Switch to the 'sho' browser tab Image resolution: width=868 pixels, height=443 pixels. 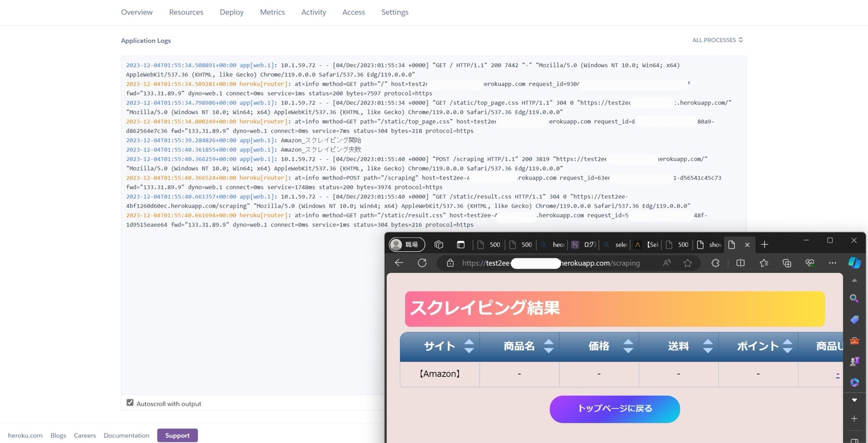point(709,245)
